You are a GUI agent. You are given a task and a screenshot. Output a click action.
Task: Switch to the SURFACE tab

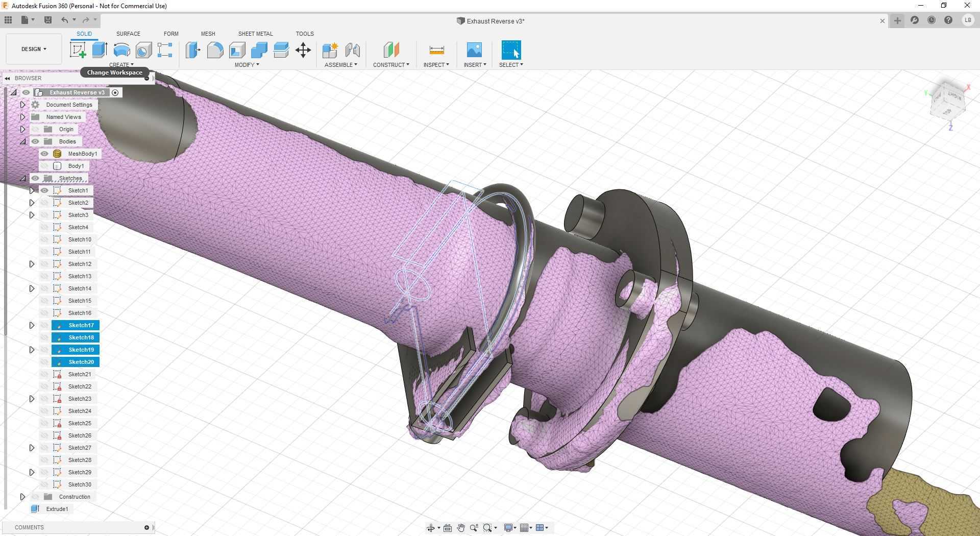(128, 34)
